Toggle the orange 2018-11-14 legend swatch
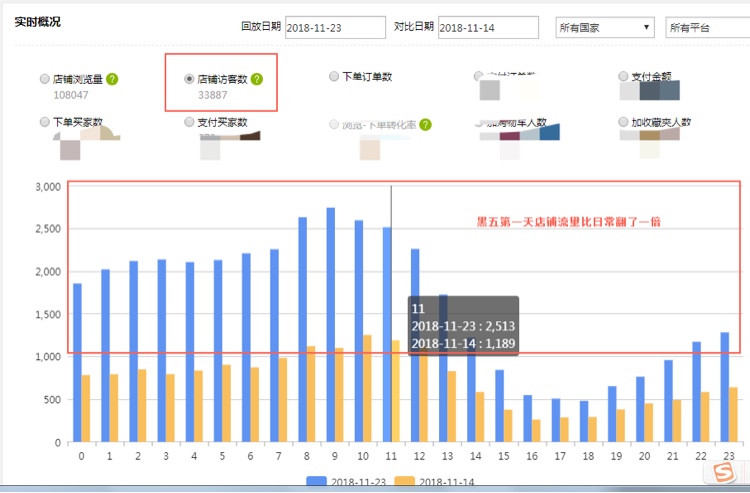This screenshot has height=493, width=750. pyautogui.click(x=404, y=481)
